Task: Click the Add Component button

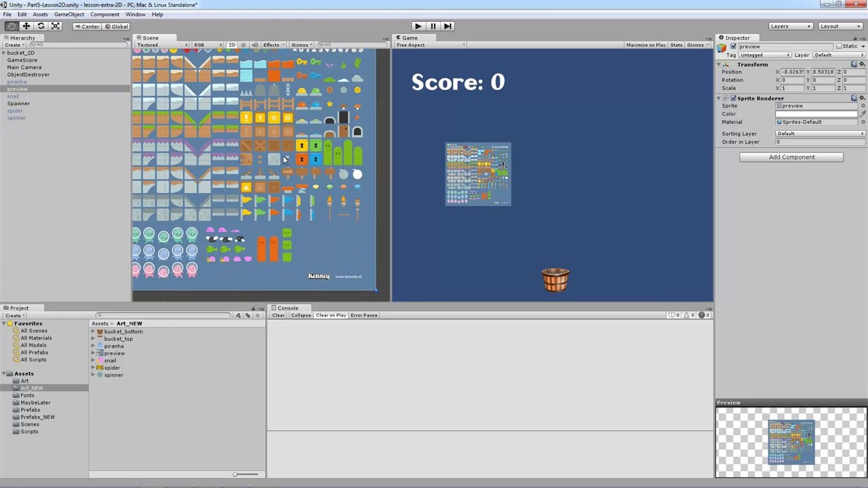Action: [791, 157]
